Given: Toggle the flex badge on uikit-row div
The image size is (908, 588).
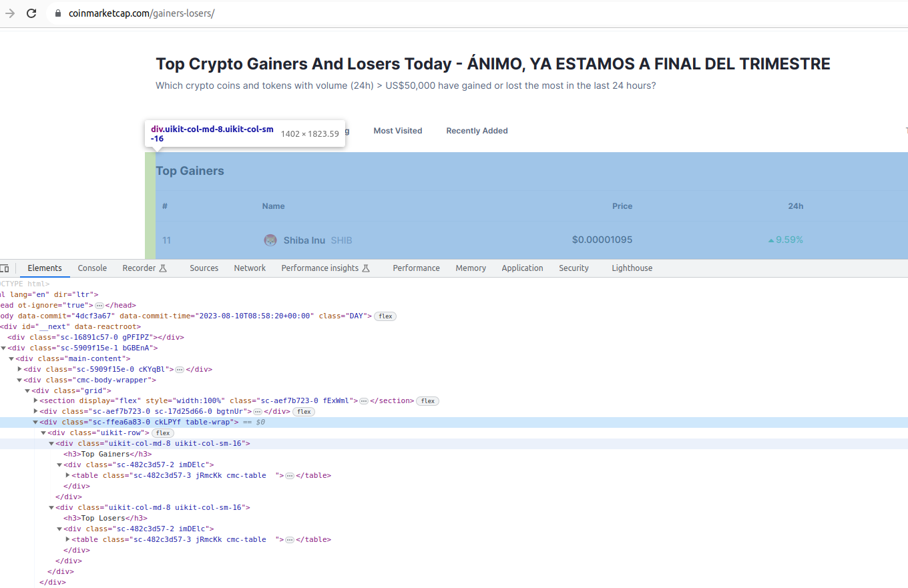Looking at the screenshot, I should click(x=163, y=433).
